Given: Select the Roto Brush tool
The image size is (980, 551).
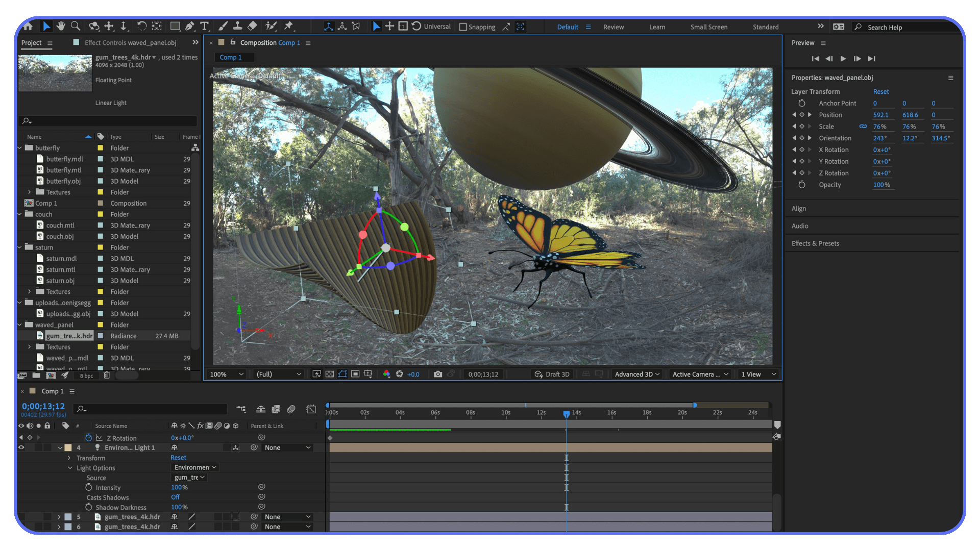Looking at the screenshot, I should pos(271,26).
